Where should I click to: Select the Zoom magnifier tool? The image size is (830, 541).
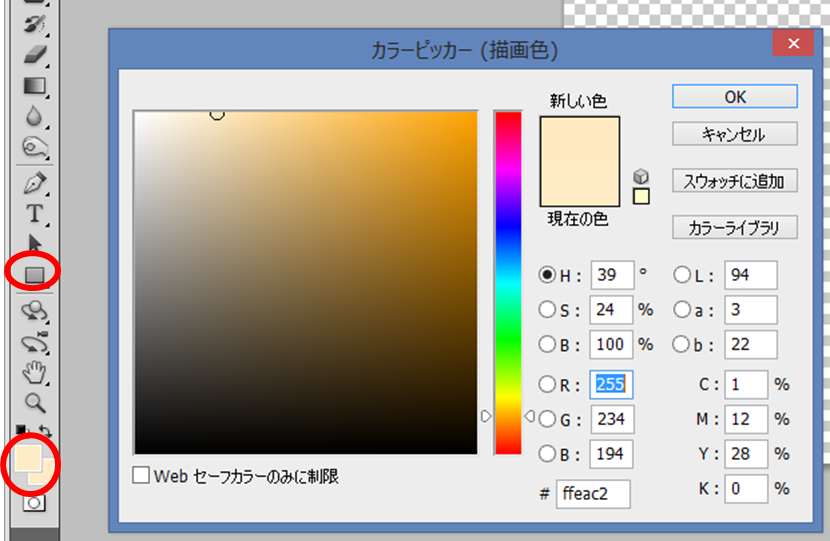(35, 402)
